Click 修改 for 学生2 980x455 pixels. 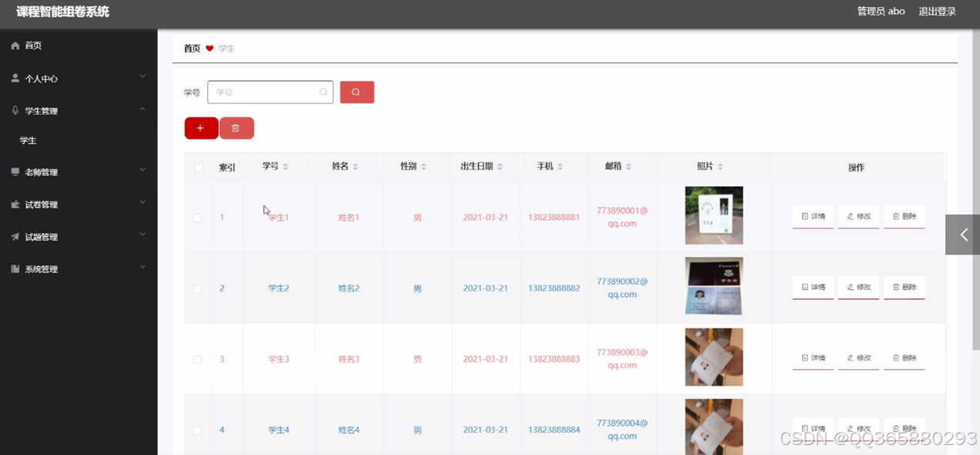858,288
